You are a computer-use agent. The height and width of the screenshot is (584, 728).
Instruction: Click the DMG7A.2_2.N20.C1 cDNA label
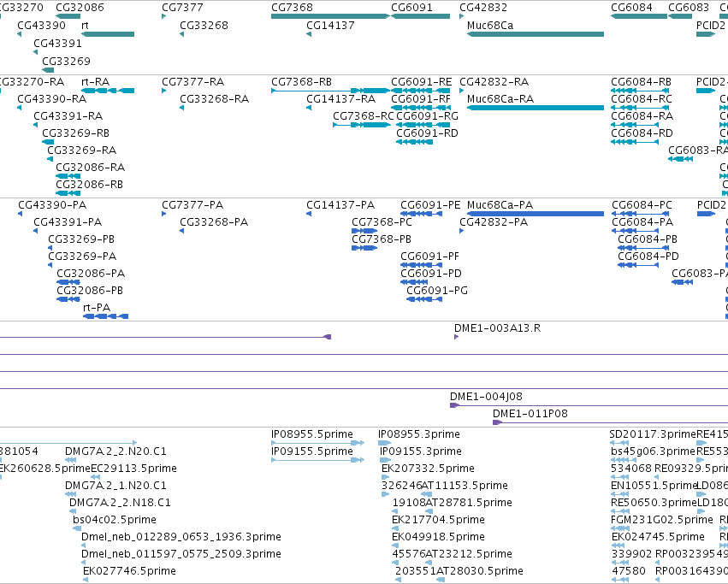pos(116,451)
